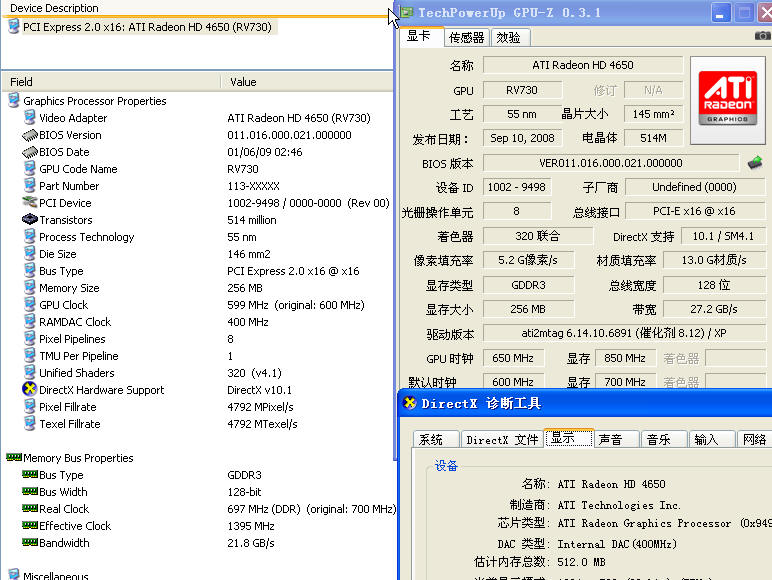Image resolution: width=772 pixels, height=580 pixels.
Task: Click the GPU clock field 650 MHz
Action: pyautogui.click(x=514, y=358)
